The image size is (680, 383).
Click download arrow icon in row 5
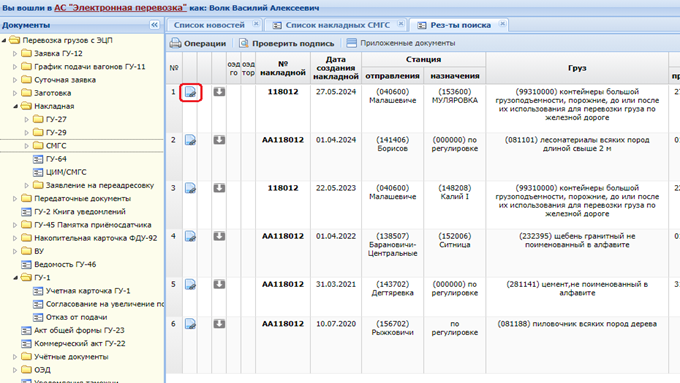219,285
